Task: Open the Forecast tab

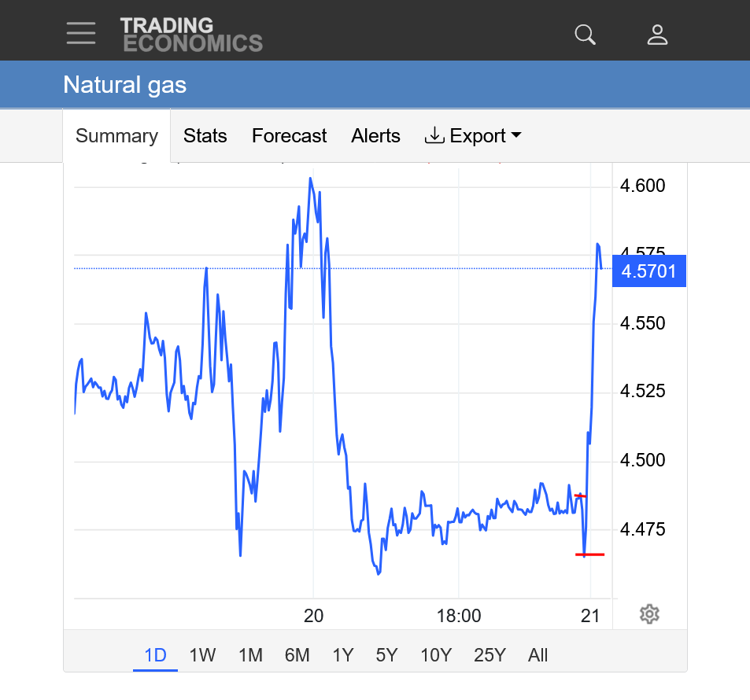Action: 289,136
